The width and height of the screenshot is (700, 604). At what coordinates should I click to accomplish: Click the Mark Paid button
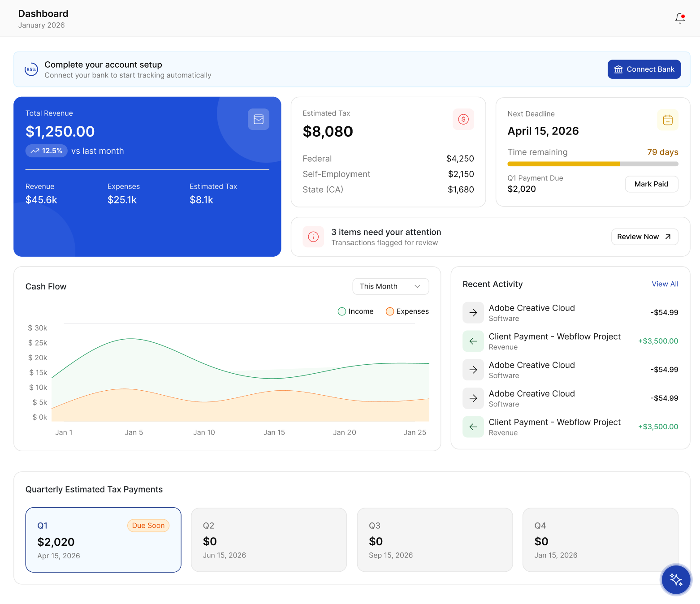(651, 184)
